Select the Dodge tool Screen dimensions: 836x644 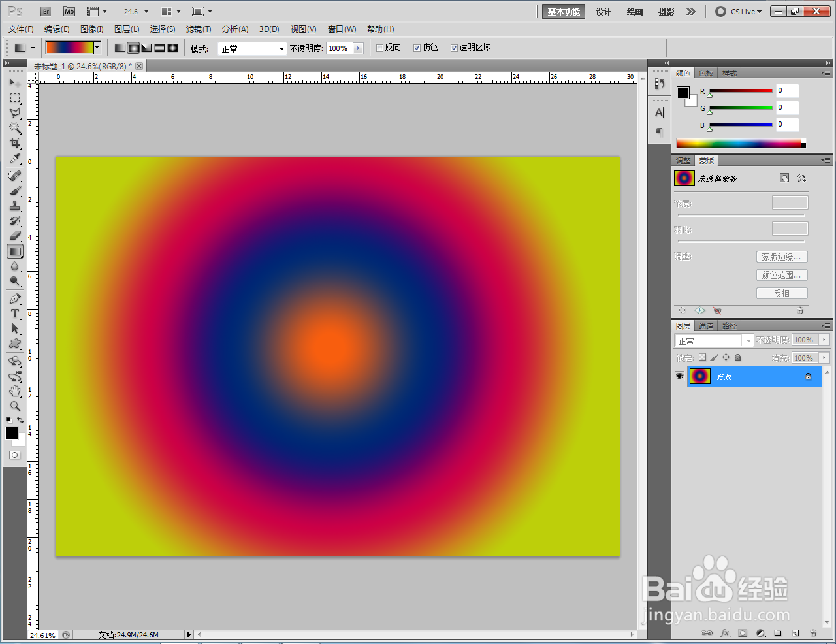tap(15, 282)
